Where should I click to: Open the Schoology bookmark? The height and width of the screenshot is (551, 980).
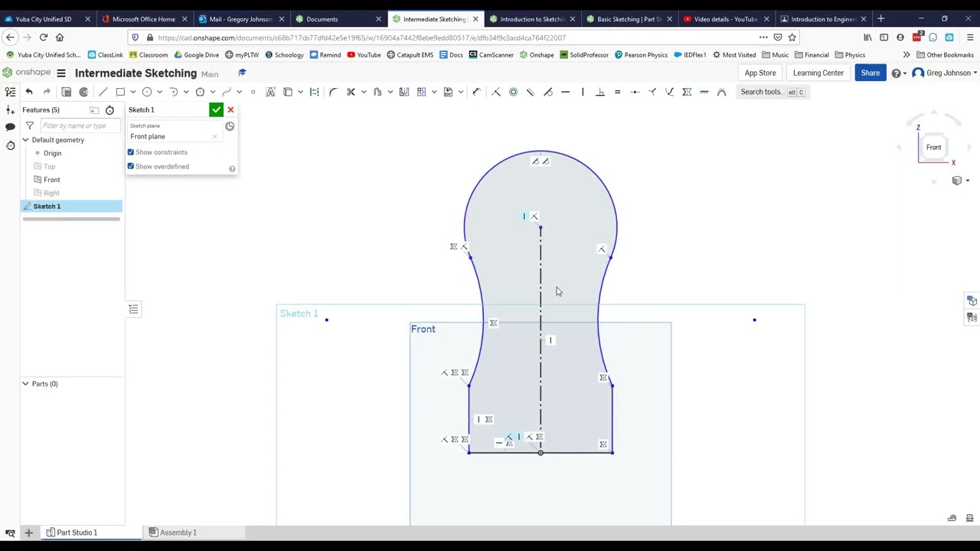tap(283, 55)
